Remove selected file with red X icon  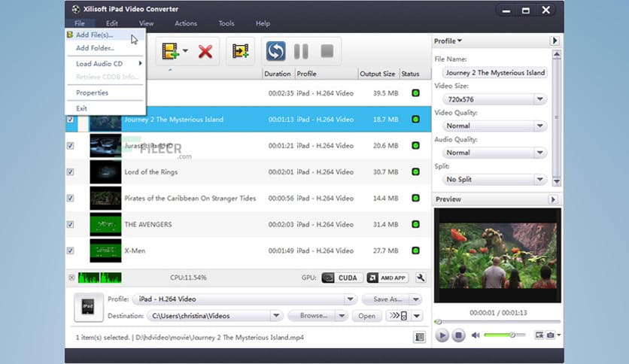tap(205, 52)
